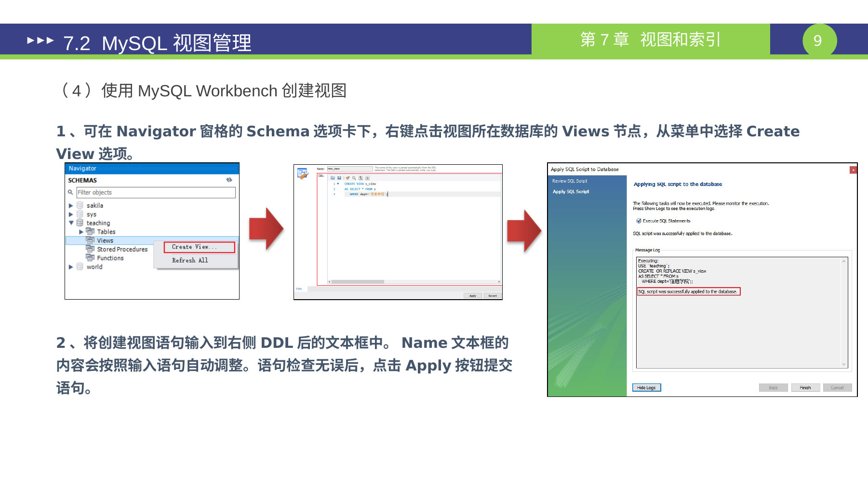Click the CREATE VIEW s_view code line
Image resolution: width=868 pixels, height=488 pixels.
360,184
